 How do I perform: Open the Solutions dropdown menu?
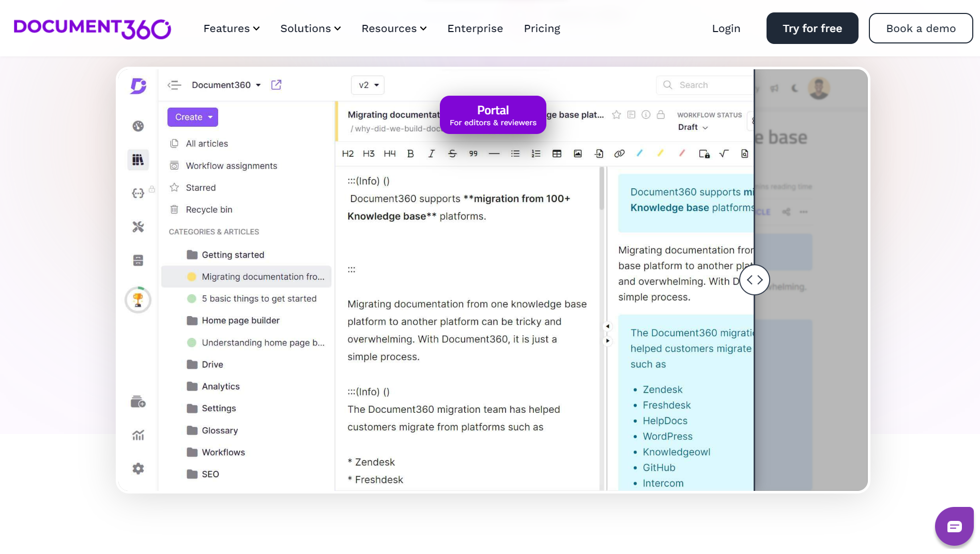[x=311, y=28]
